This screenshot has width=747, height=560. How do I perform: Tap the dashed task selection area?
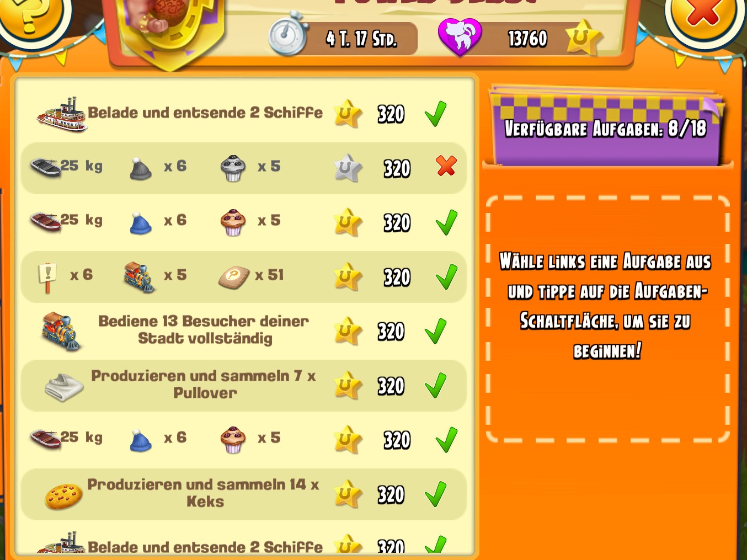pyautogui.click(x=607, y=319)
